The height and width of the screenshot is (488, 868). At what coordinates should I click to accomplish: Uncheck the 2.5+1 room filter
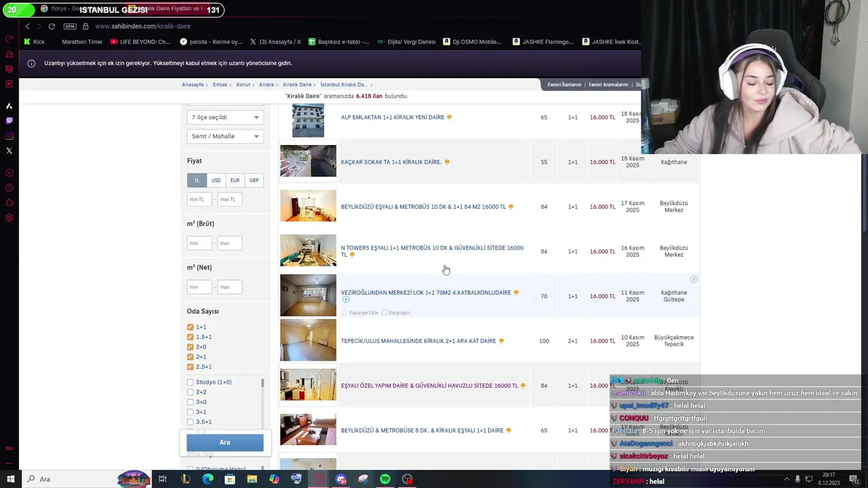tap(191, 367)
